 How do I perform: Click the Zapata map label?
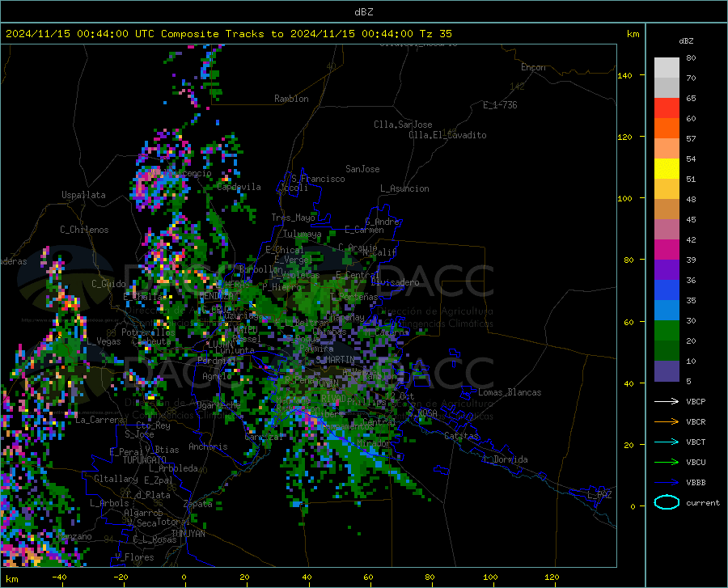pos(198,504)
